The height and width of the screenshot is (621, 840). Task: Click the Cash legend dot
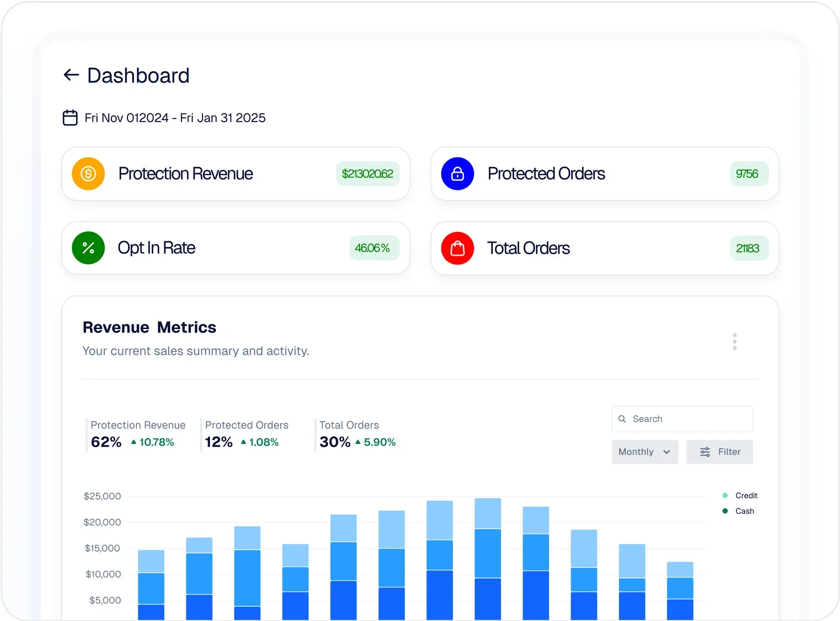[x=725, y=511]
